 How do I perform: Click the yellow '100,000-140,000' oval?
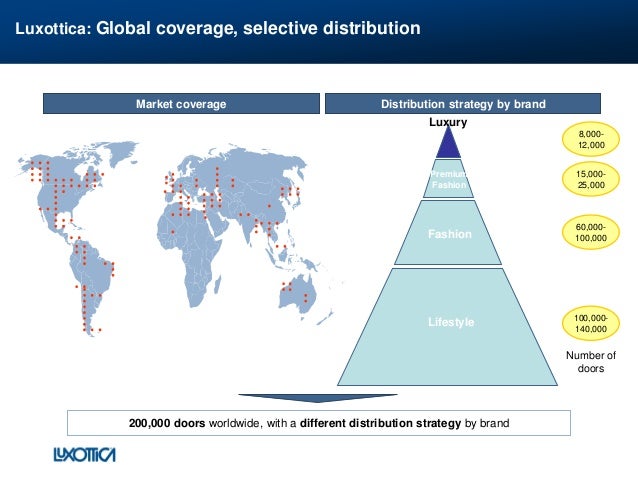coord(591,324)
